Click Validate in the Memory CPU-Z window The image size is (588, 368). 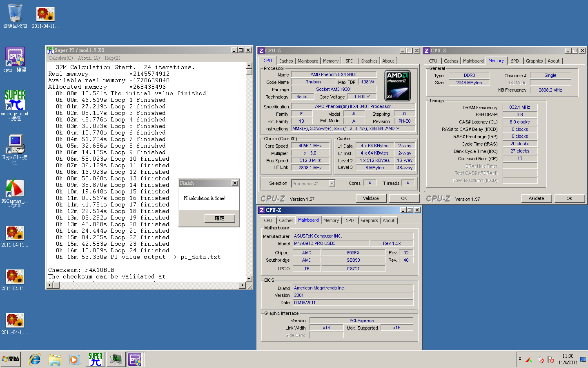(536, 198)
